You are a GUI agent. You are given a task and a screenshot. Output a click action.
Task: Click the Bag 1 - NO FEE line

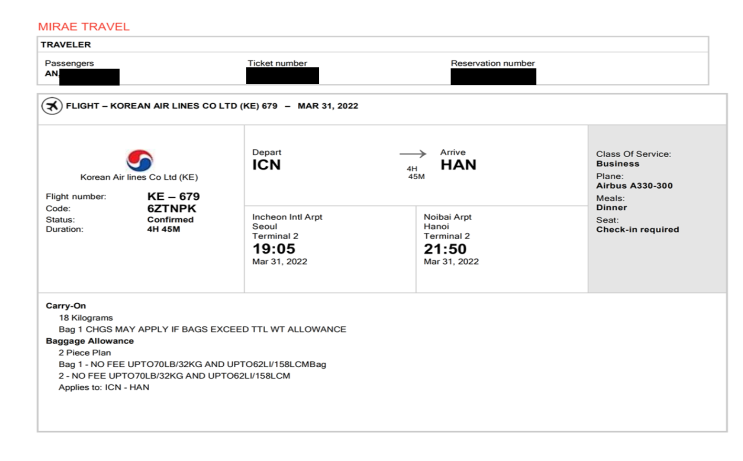192,364
